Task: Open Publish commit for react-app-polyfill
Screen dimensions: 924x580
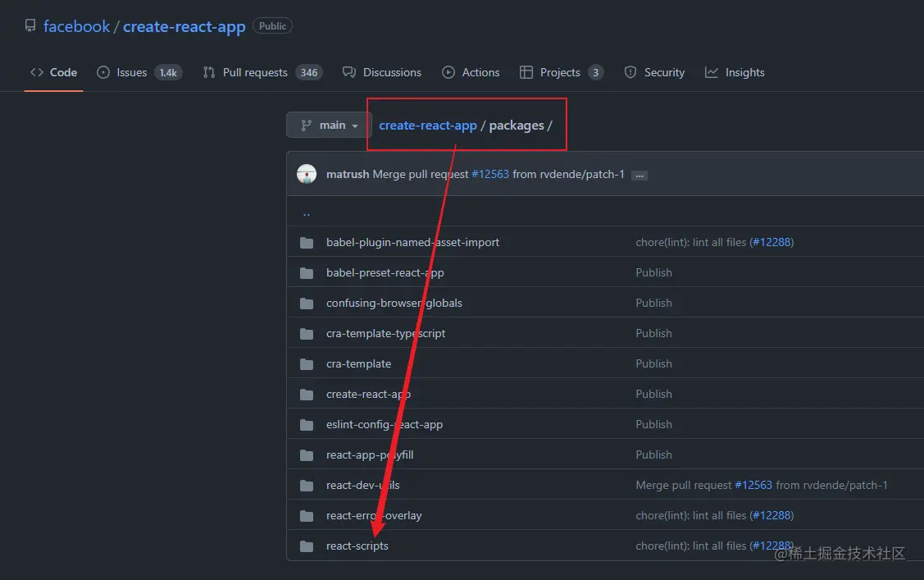Action: click(x=653, y=455)
